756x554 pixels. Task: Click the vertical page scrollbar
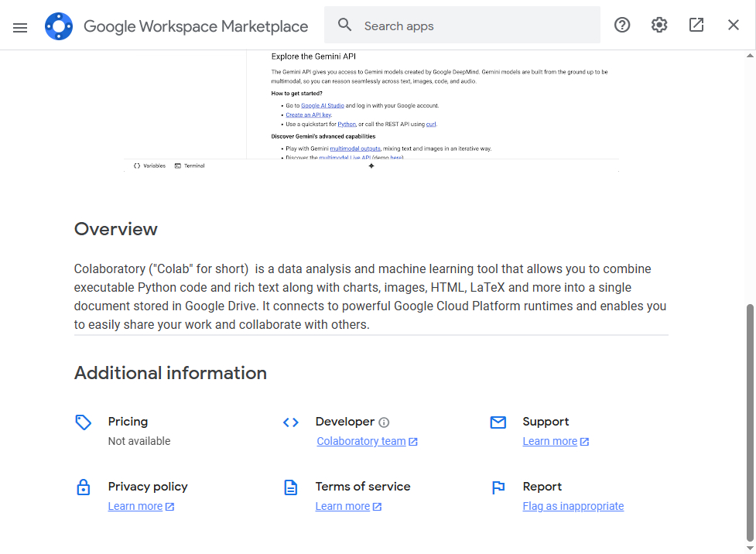749,422
